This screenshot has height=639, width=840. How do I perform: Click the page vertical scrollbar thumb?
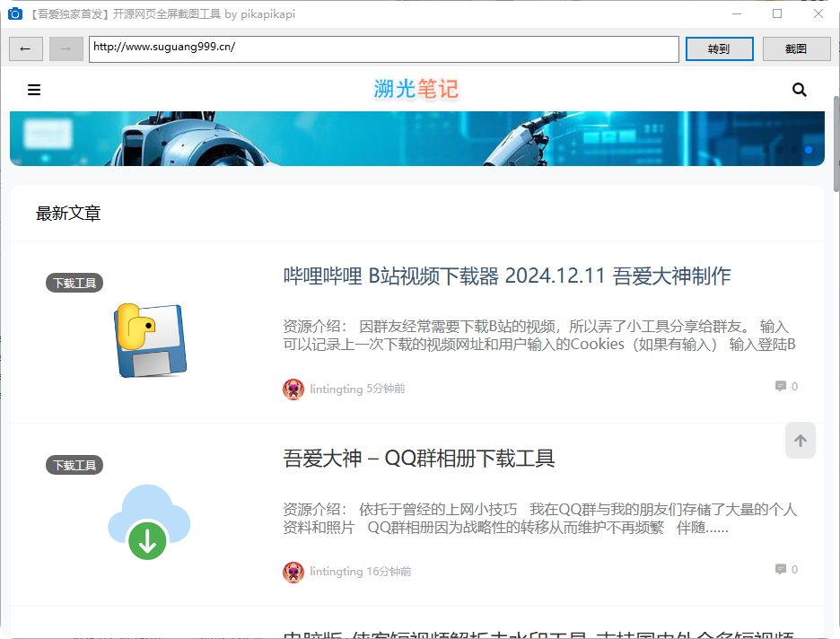coord(836,144)
